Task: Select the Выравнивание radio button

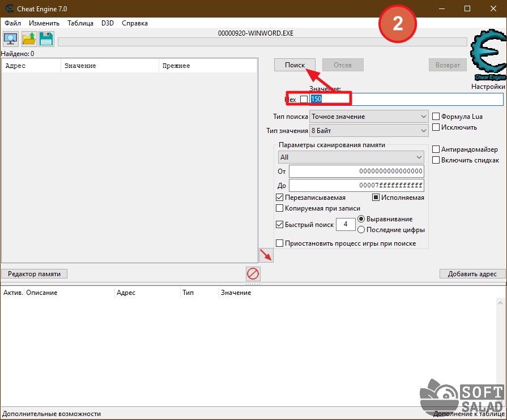Action: point(361,219)
